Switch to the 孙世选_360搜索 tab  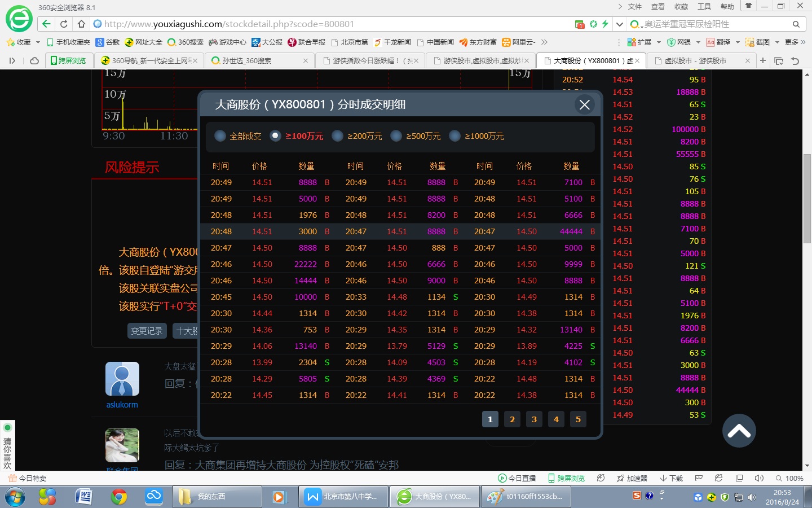258,60
